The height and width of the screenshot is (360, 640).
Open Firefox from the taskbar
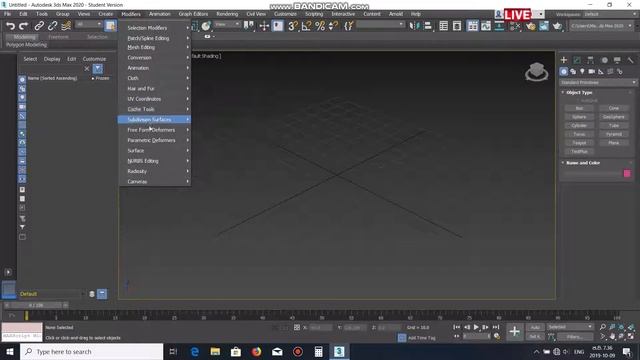[x=256, y=351]
